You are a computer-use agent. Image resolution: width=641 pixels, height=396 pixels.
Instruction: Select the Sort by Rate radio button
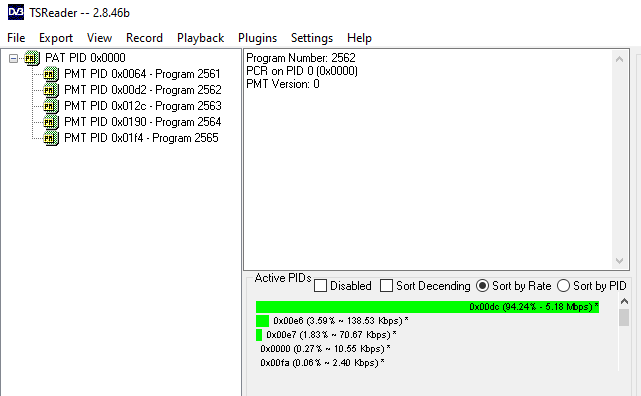(482, 286)
